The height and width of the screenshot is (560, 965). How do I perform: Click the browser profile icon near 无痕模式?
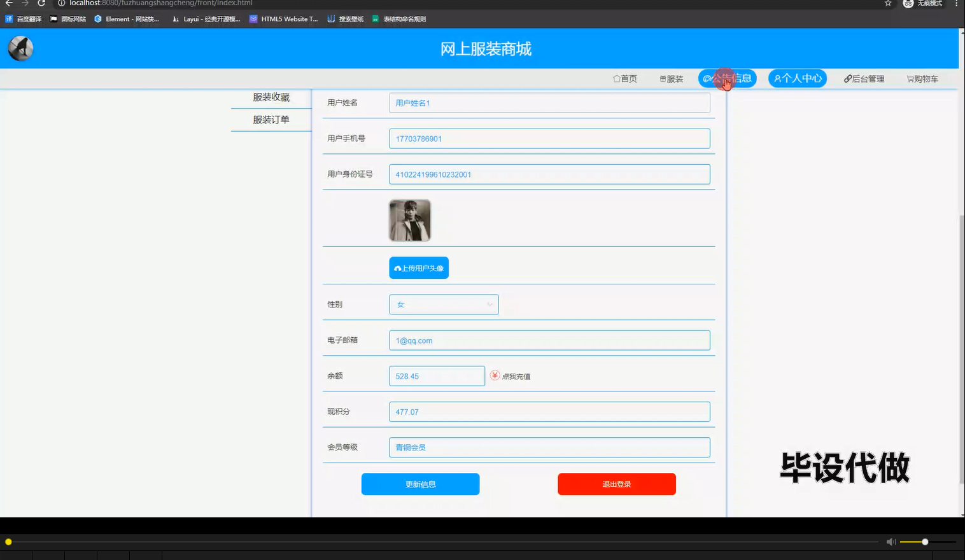pos(907,4)
